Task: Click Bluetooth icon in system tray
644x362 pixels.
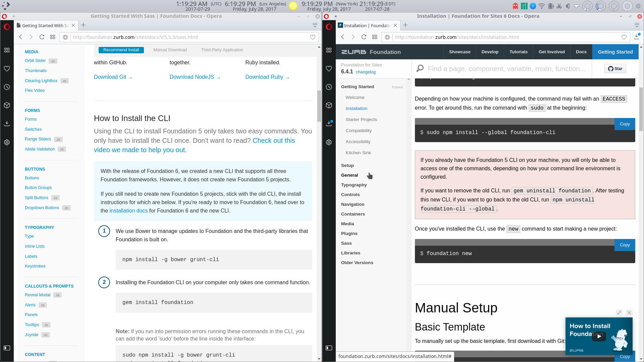Action: tap(533, 6)
